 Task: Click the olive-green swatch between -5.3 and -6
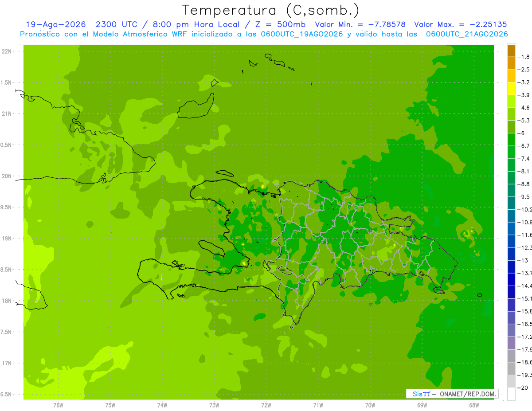coord(511,127)
